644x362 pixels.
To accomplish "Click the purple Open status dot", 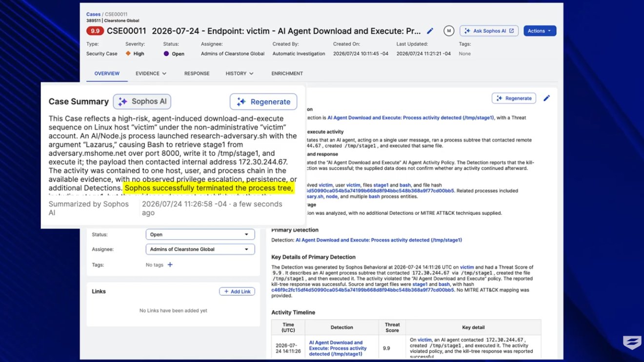I will pyautogui.click(x=166, y=54).
